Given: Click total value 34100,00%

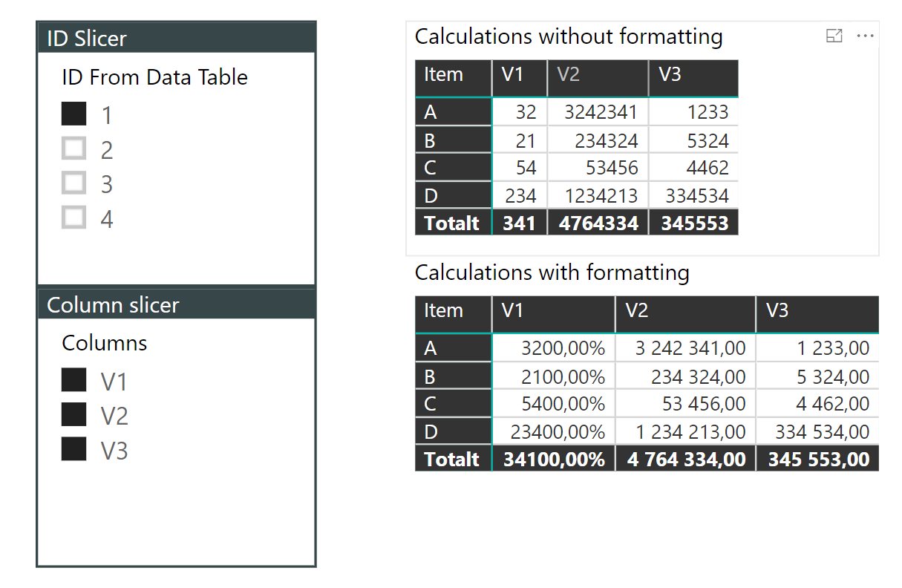Looking at the screenshot, I should tap(554, 459).
